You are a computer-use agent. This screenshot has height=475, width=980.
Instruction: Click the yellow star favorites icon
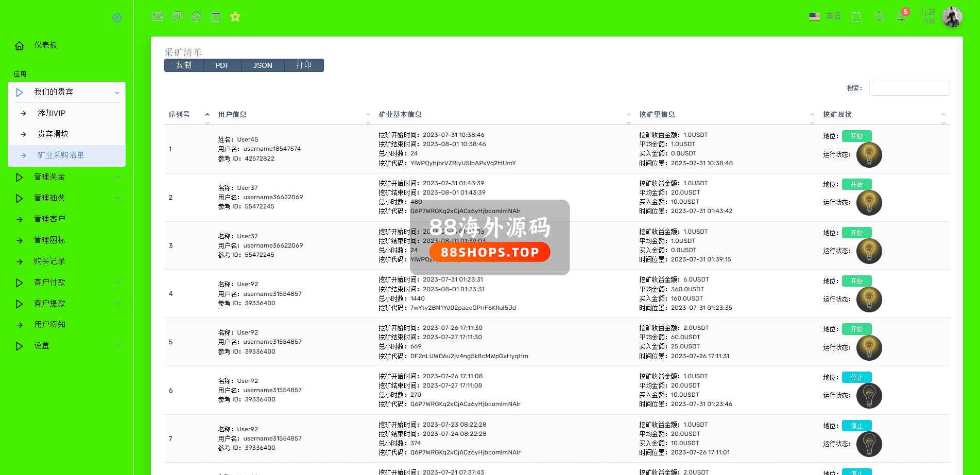pos(235,16)
